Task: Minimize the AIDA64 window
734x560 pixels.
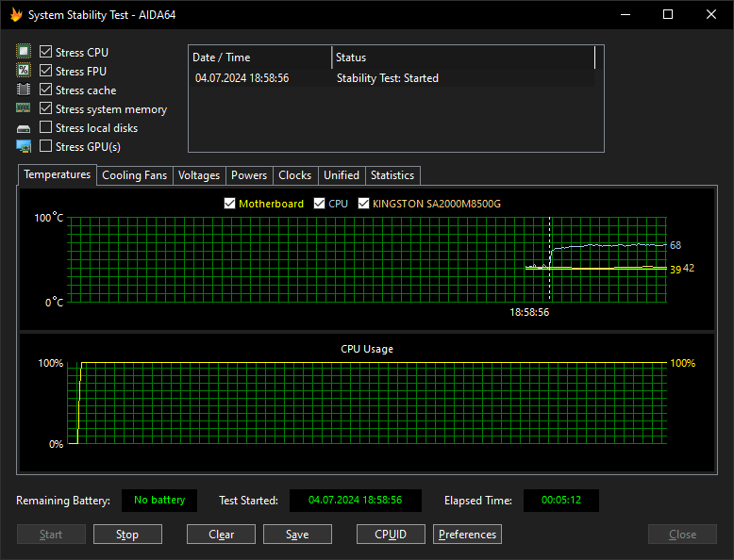Action: click(626, 14)
